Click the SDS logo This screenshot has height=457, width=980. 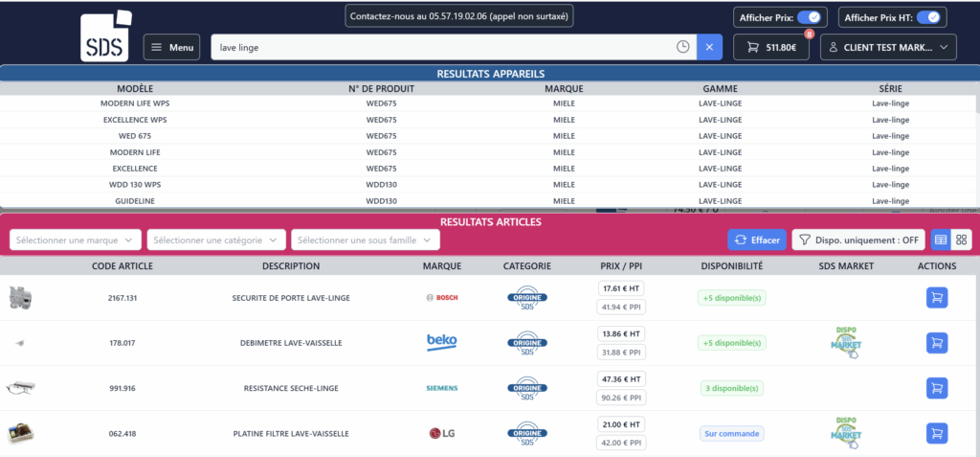click(x=105, y=35)
